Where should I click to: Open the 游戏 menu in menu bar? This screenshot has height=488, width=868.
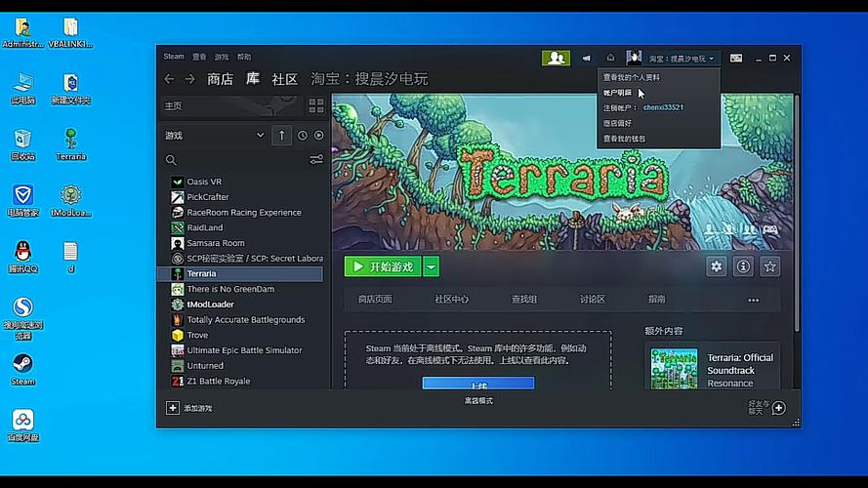click(222, 57)
